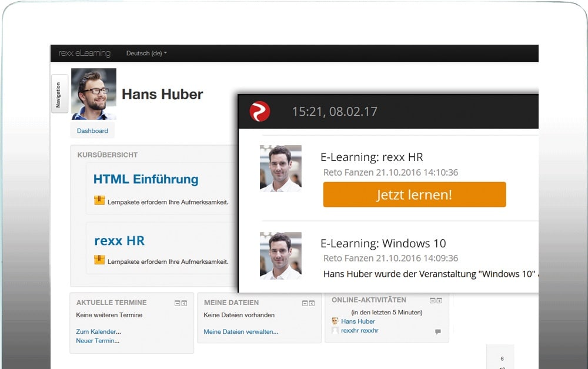Expand the vertical Navigation side tab
The width and height of the screenshot is (588, 369).
(59, 93)
